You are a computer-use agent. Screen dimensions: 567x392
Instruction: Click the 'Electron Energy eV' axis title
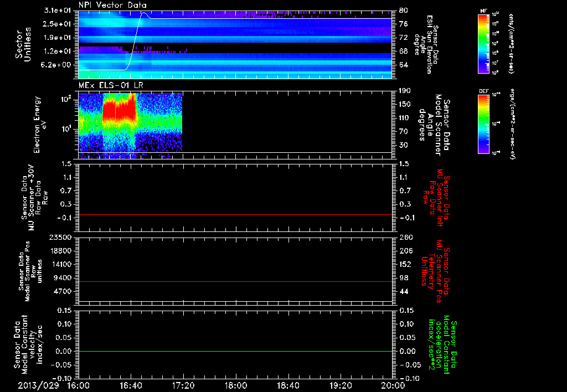(x=39, y=125)
